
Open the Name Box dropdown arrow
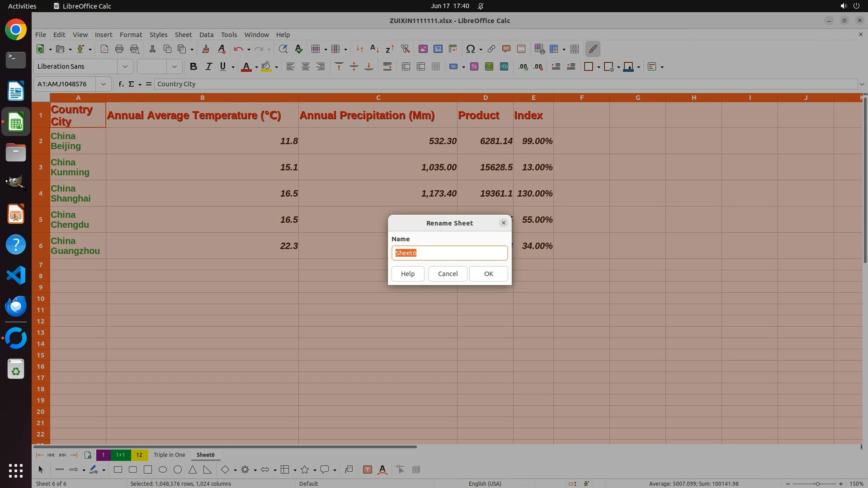click(104, 84)
